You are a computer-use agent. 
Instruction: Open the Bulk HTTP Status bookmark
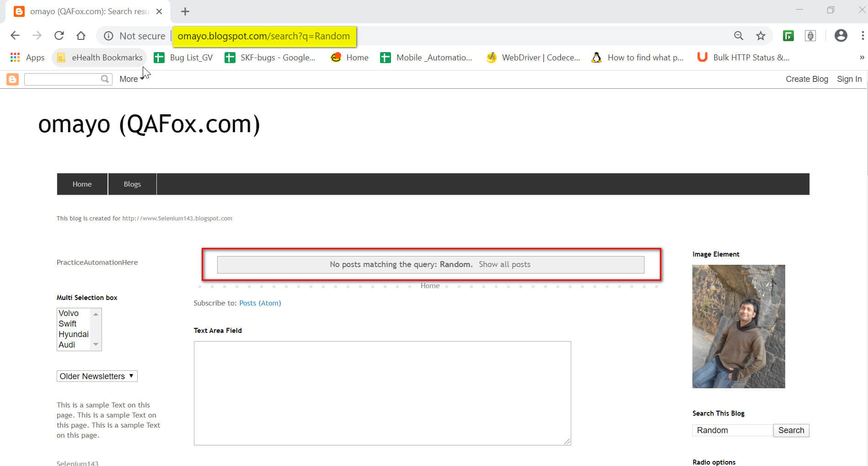(x=743, y=58)
